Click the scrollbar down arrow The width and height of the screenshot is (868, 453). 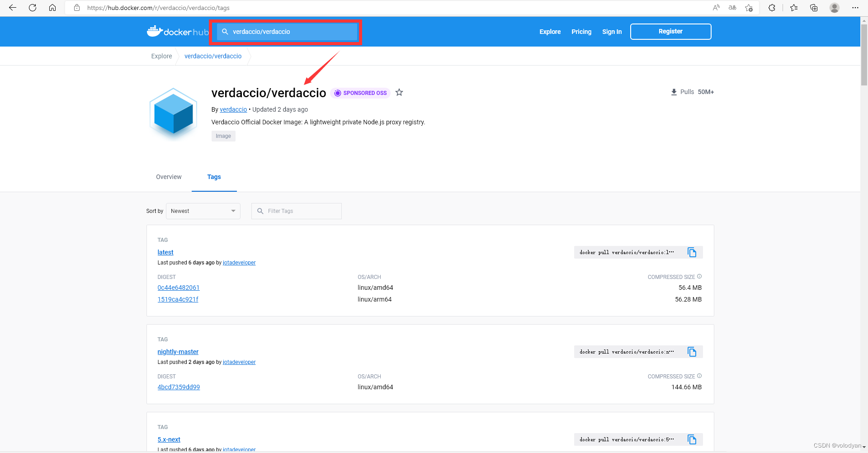click(x=864, y=447)
